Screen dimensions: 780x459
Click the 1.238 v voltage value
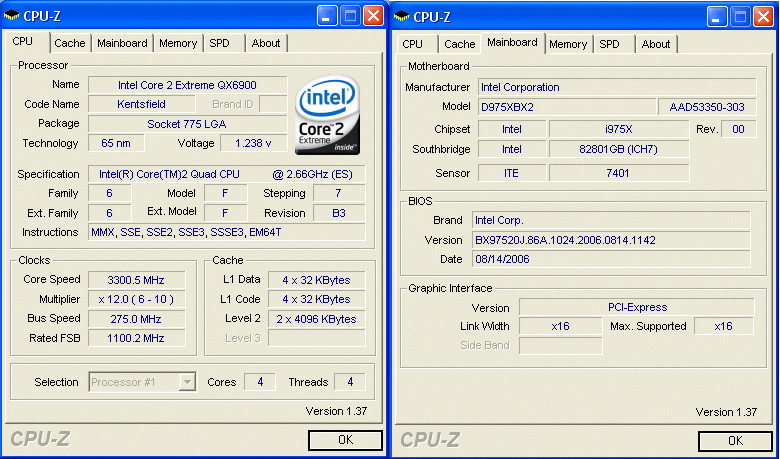[x=254, y=143]
